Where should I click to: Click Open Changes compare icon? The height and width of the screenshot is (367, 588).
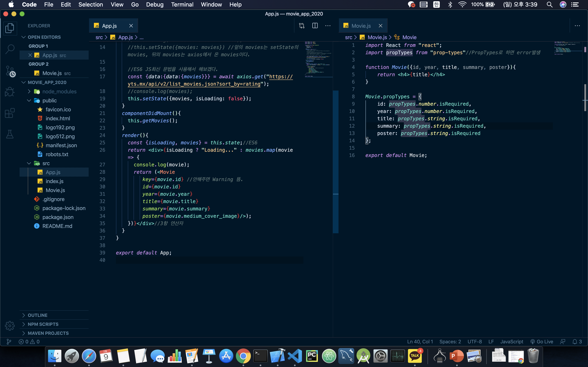tap(302, 26)
